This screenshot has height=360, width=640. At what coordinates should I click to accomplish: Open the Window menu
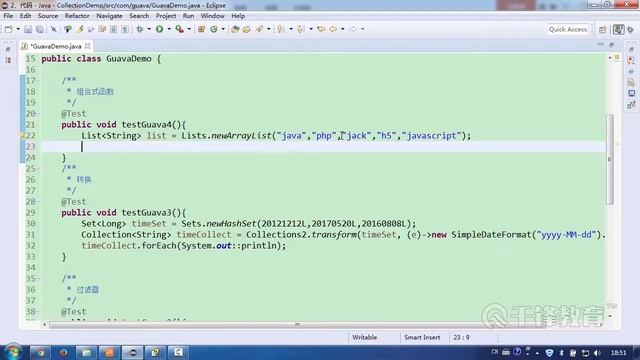tap(213, 16)
